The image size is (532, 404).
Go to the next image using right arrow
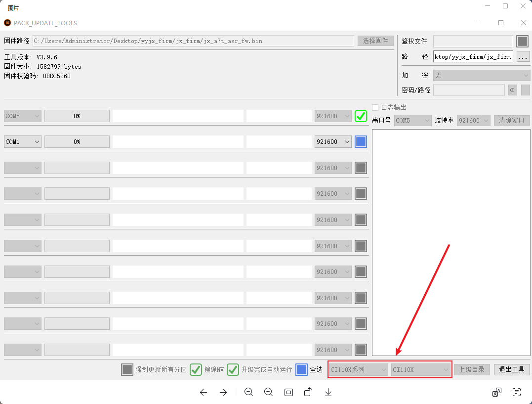[x=223, y=392]
